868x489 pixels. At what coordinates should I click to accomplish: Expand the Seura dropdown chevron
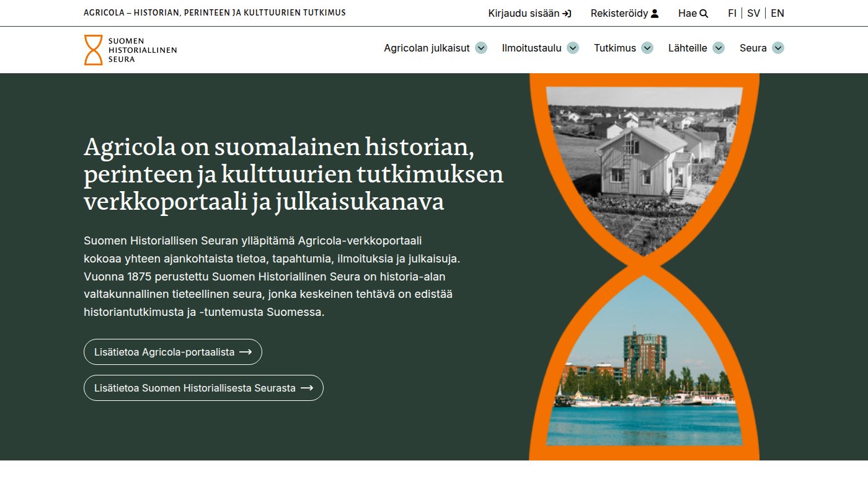click(778, 48)
